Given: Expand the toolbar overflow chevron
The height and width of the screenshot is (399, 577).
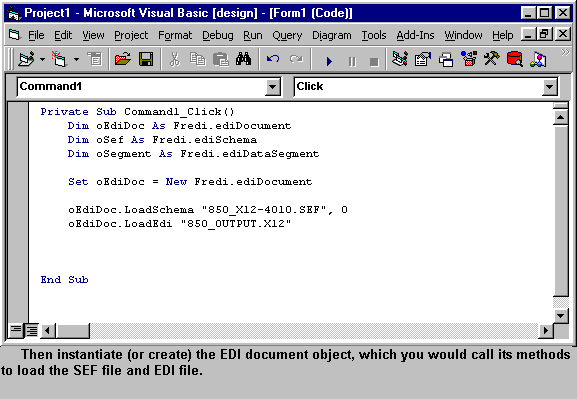Looking at the screenshot, I should tap(564, 52).
